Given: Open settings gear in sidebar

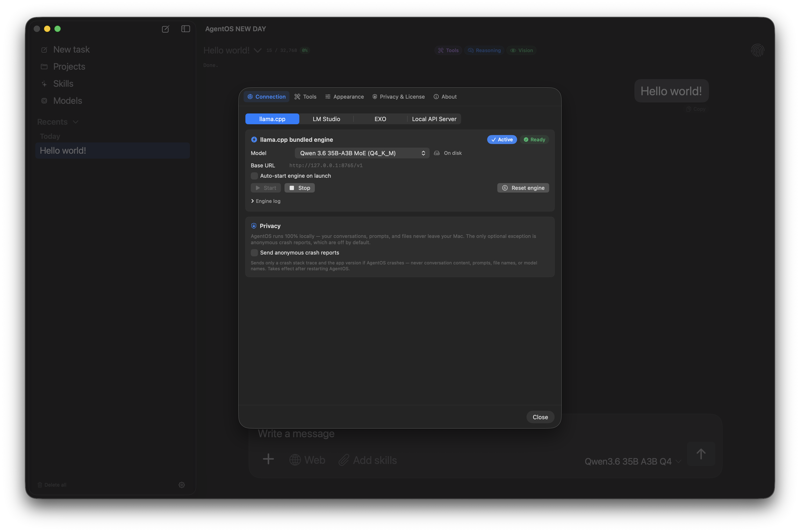Looking at the screenshot, I should point(182,485).
